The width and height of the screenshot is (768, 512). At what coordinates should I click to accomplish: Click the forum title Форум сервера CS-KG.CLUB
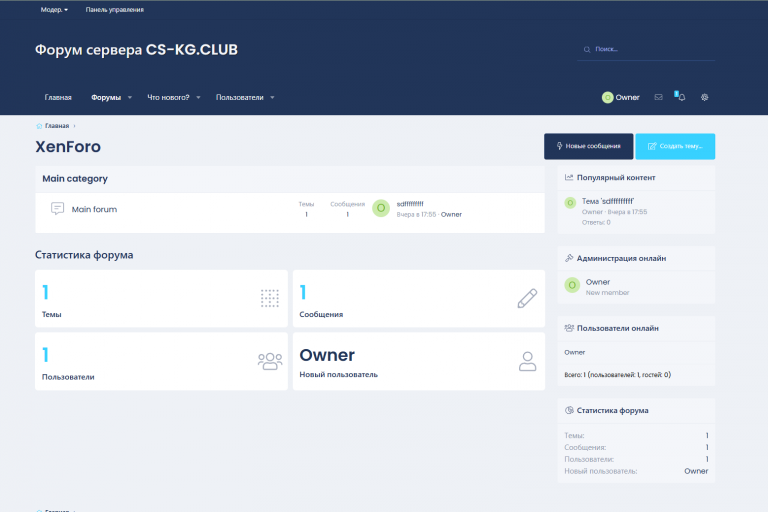(x=136, y=50)
